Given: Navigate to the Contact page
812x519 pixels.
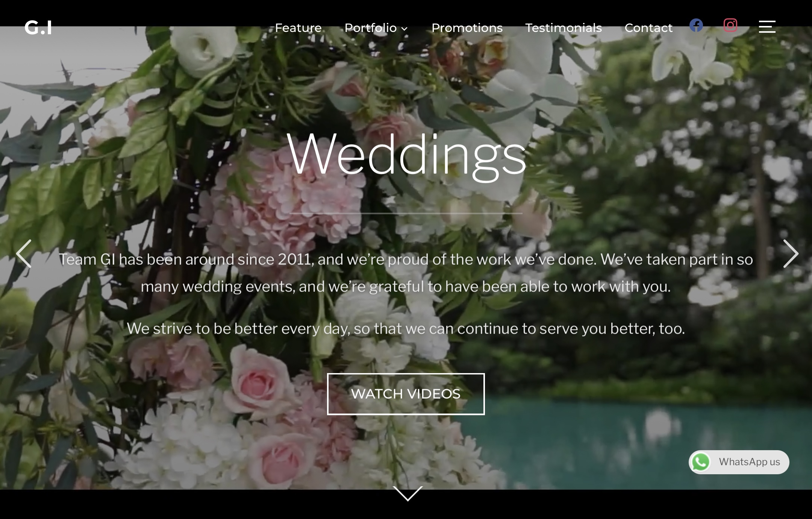Looking at the screenshot, I should (648, 28).
